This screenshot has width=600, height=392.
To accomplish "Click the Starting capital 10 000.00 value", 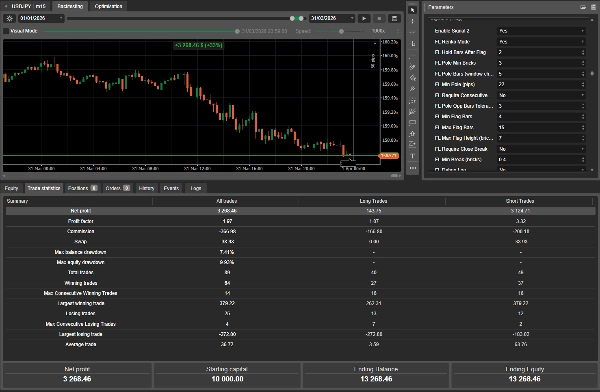I will (227, 379).
